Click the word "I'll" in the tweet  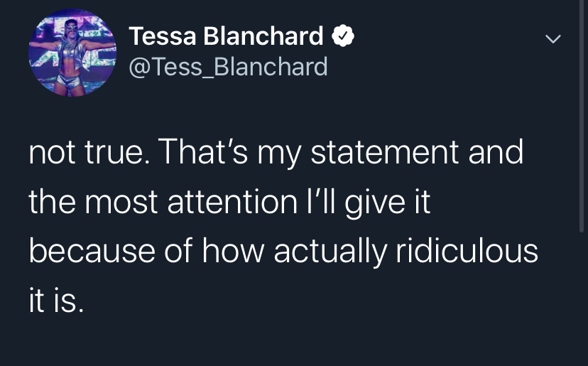[319, 202]
